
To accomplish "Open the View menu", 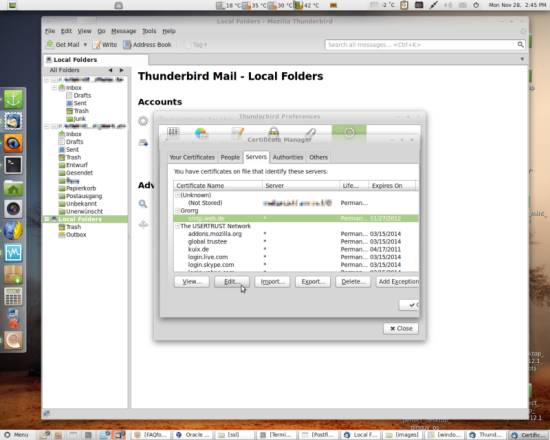I will click(x=84, y=31).
